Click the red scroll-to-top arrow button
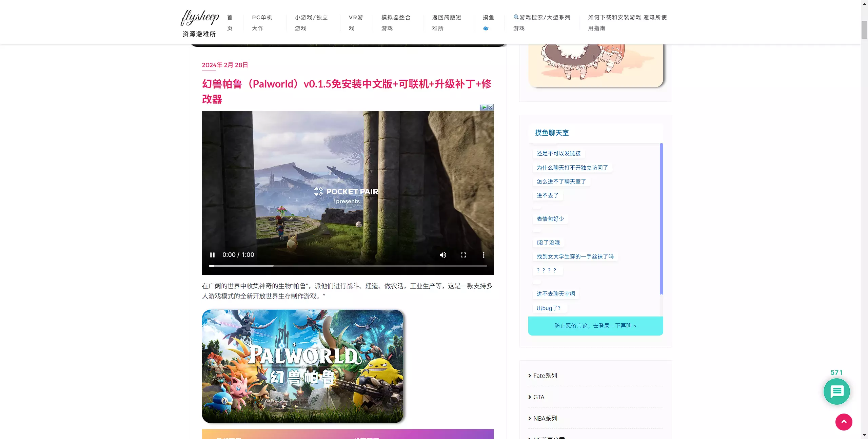The height and width of the screenshot is (439, 868). point(844,422)
